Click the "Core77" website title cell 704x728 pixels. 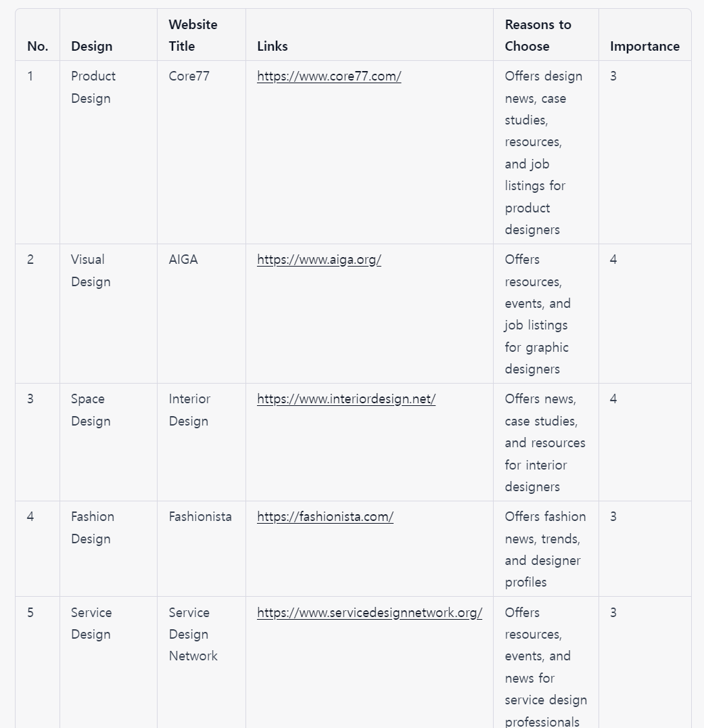click(x=189, y=76)
